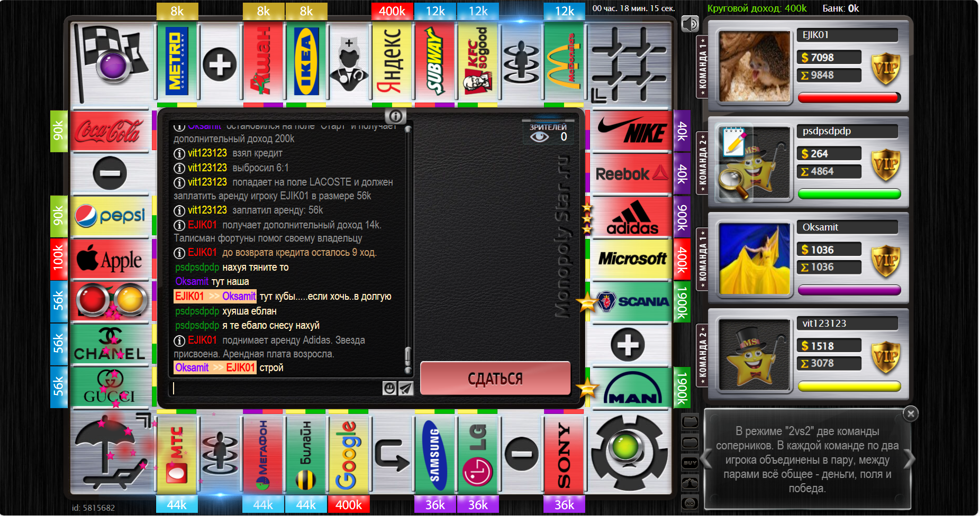Select the Scania property cell
The width and height of the screenshot is (980, 516).
[x=630, y=302]
